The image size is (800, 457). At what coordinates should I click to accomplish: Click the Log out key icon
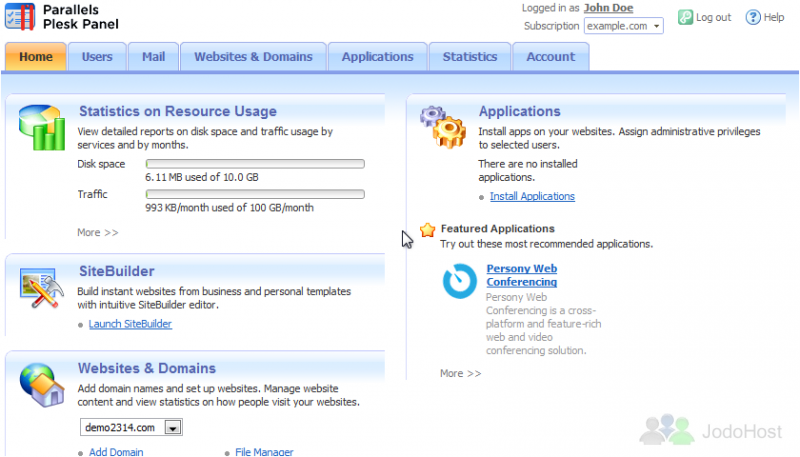[x=685, y=17]
